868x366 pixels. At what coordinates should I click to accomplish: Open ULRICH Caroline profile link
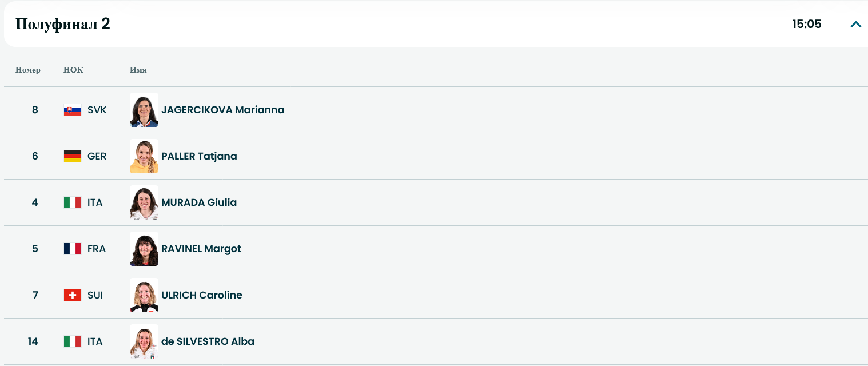tap(201, 295)
